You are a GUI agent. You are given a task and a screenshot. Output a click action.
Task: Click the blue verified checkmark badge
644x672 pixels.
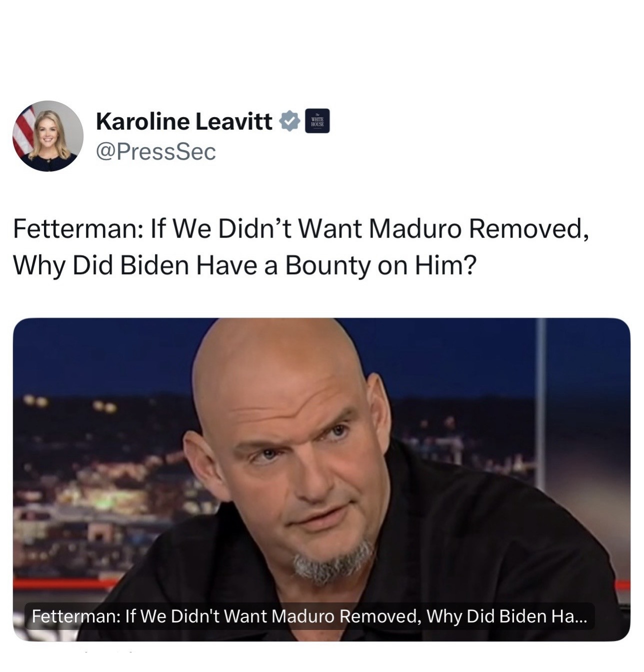pos(289,121)
